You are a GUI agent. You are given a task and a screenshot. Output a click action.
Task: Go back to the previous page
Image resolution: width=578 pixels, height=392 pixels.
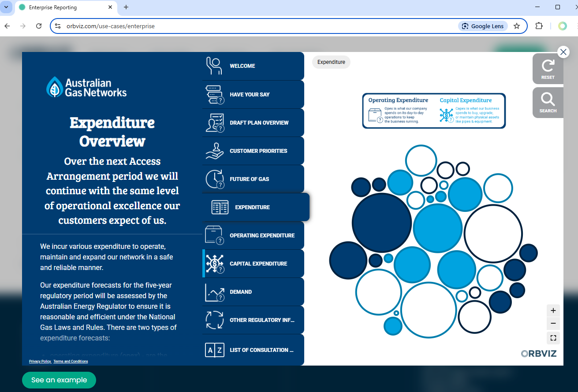pos(7,26)
